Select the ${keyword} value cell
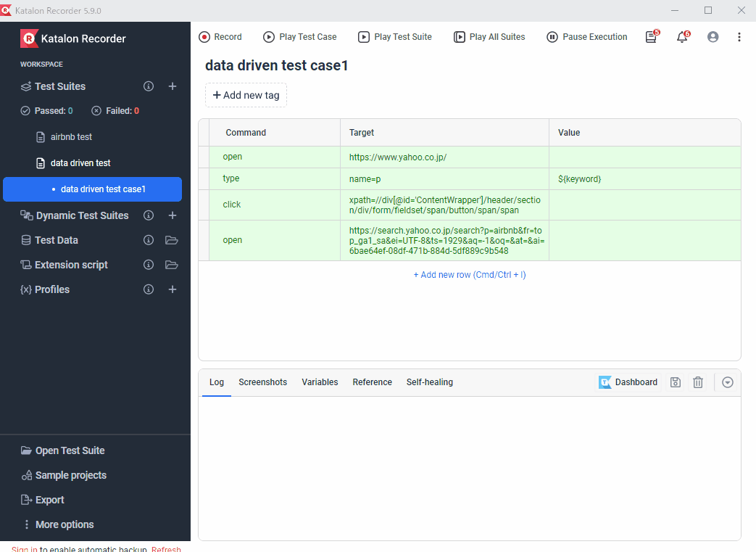The image size is (756, 552). coord(644,178)
